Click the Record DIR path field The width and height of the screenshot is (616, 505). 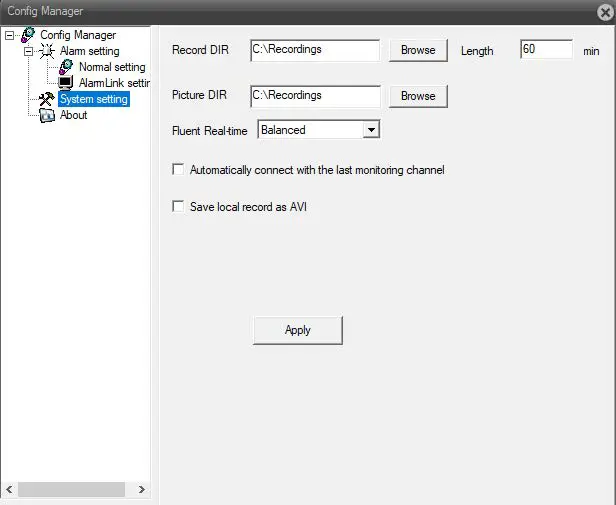(x=315, y=50)
